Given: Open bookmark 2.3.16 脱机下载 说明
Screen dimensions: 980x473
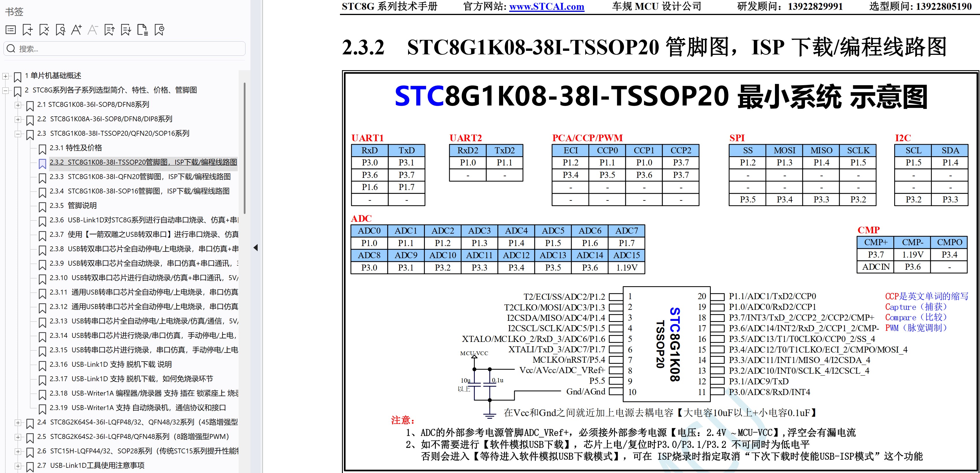Looking at the screenshot, I should [x=111, y=365].
